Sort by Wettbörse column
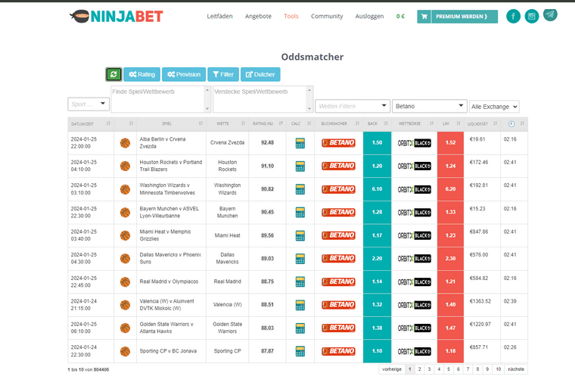This screenshot has width=575, height=392. [x=414, y=124]
